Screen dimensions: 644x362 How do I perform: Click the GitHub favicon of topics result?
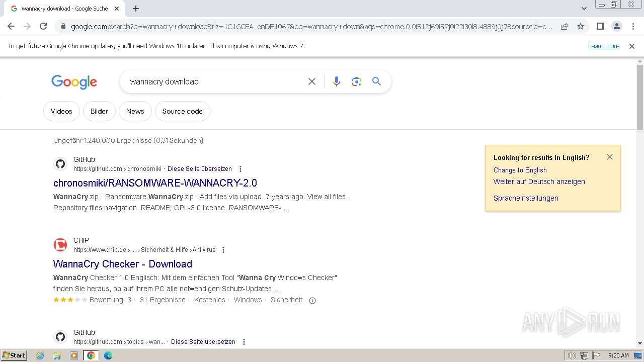(x=60, y=337)
